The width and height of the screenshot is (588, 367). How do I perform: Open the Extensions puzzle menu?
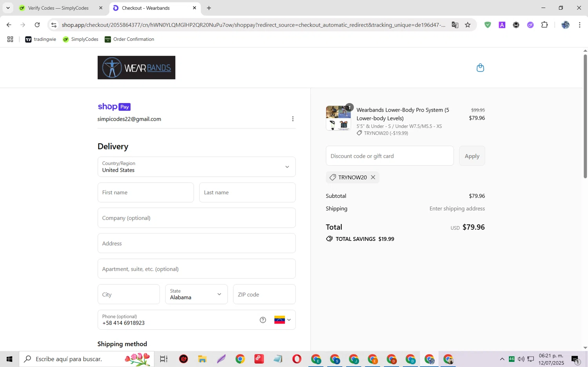pos(544,25)
